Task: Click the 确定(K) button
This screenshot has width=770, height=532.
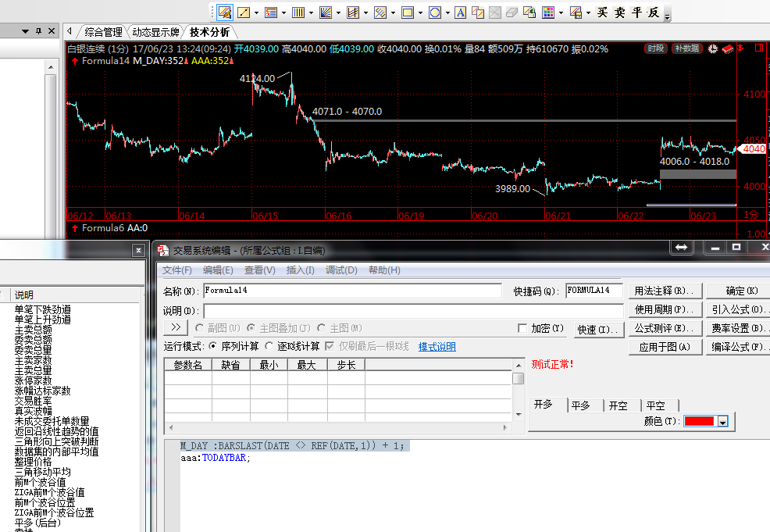Action: click(742, 291)
